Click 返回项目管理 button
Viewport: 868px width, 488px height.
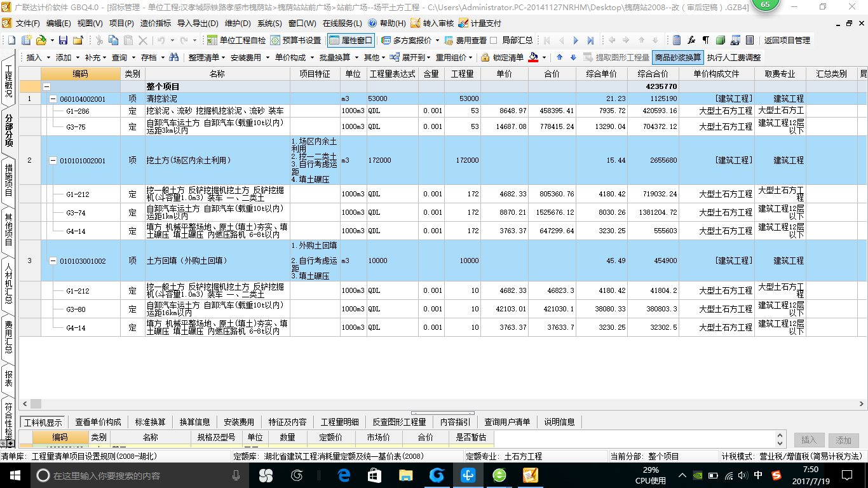pos(787,40)
